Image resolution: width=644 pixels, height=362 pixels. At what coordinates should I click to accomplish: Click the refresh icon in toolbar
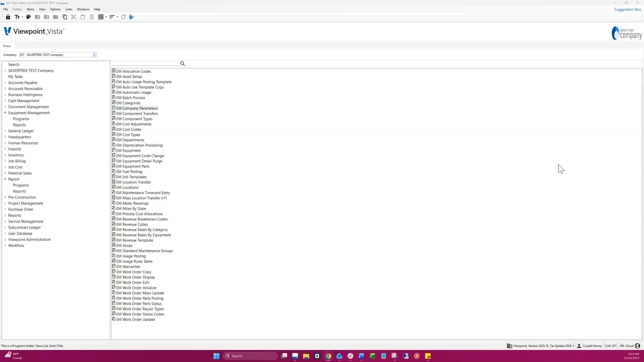click(x=123, y=17)
